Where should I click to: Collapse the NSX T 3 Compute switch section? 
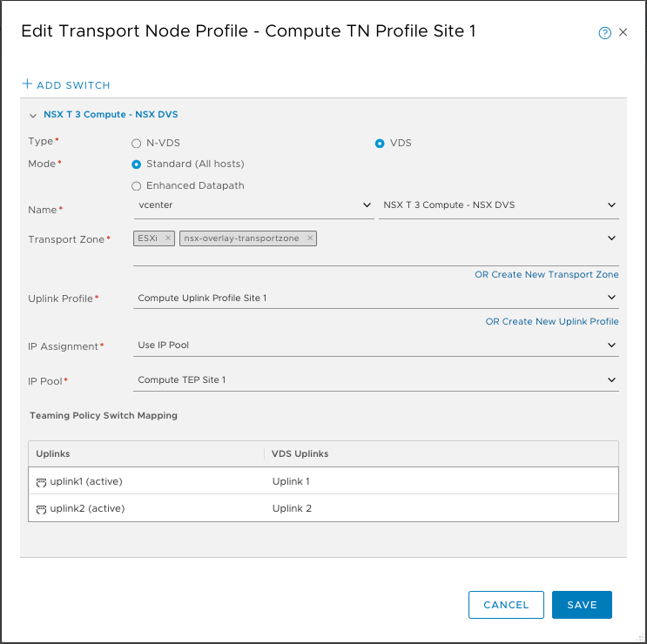coord(33,115)
